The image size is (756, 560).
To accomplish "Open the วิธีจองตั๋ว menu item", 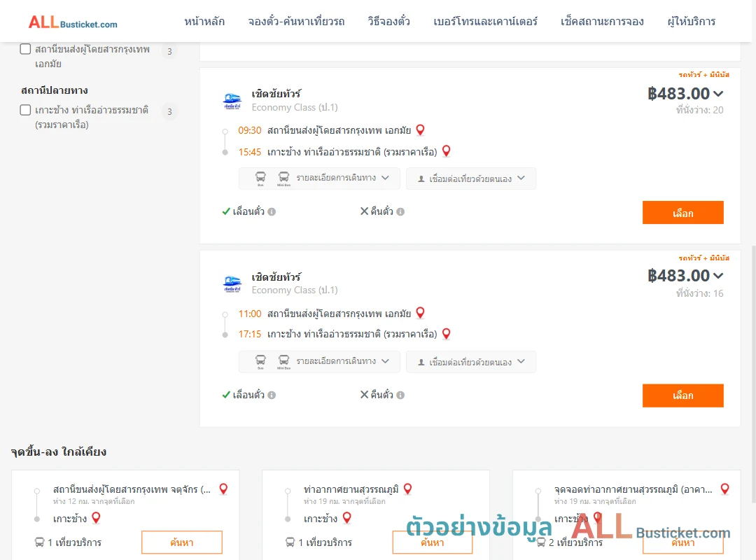I will pos(388,22).
